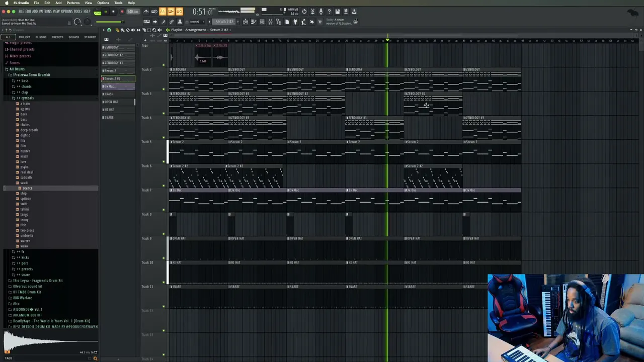The image size is (644, 362).
Task: Expand the ++ clap folder
Action: coord(22,92)
